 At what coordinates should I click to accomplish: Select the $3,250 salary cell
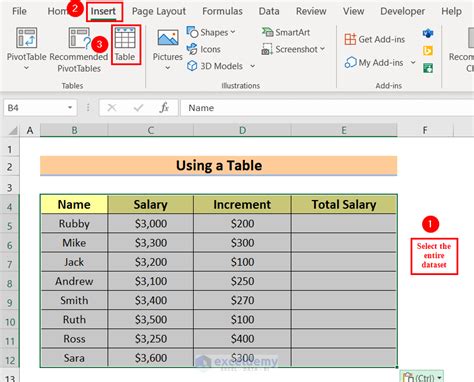pos(151,339)
